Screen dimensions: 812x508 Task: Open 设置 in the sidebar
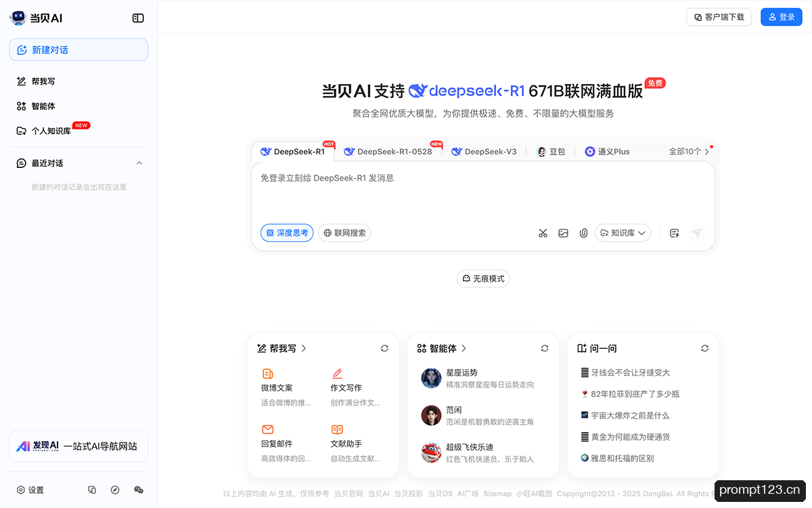coord(30,490)
